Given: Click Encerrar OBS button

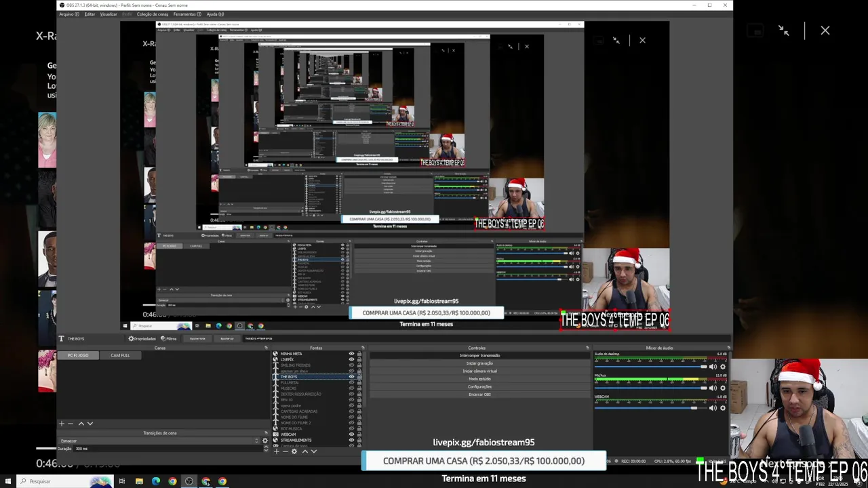Looking at the screenshot, I should coord(479,394).
